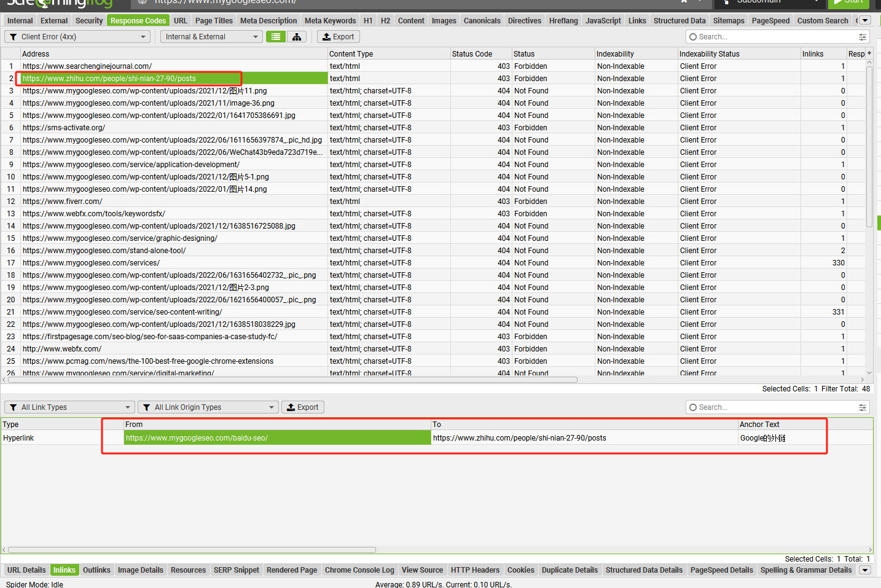This screenshot has height=588, width=881.
Task: Open the PageSpeed tab
Action: 771,20
